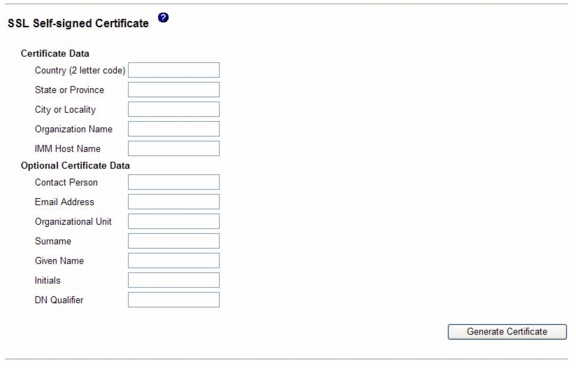576x372 pixels.
Task: Click the Email Address label text
Action: (x=64, y=202)
